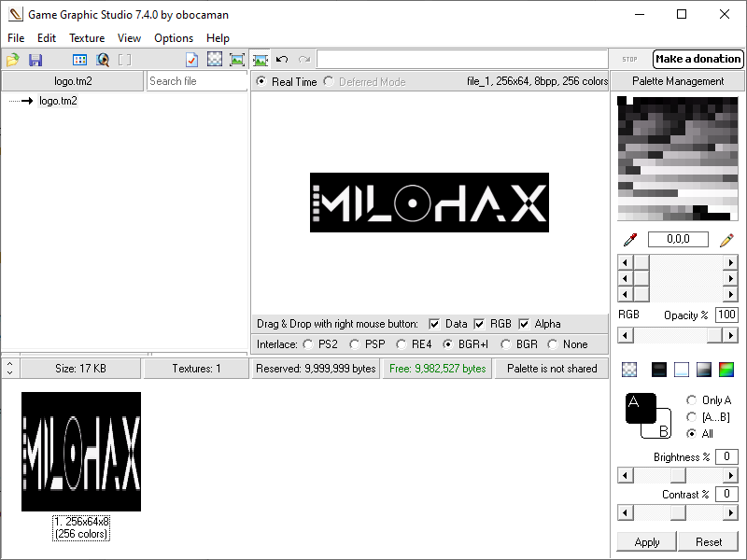Open the View menu
The width and height of the screenshot is (747, 560).
pyautogui.click(x=129, y=38)
